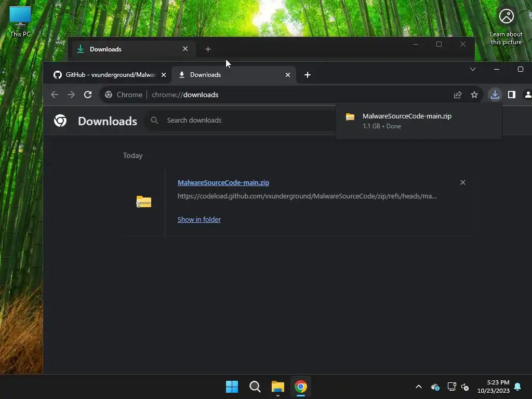Close the front window Downloads tab

tap(288, 75)
